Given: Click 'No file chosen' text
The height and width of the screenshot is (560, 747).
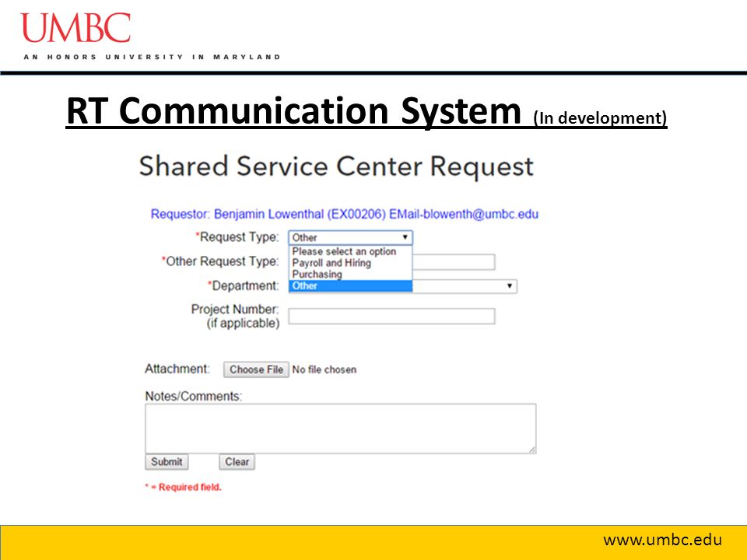Looking at the screenshot, I should click(x=324, y=369).
